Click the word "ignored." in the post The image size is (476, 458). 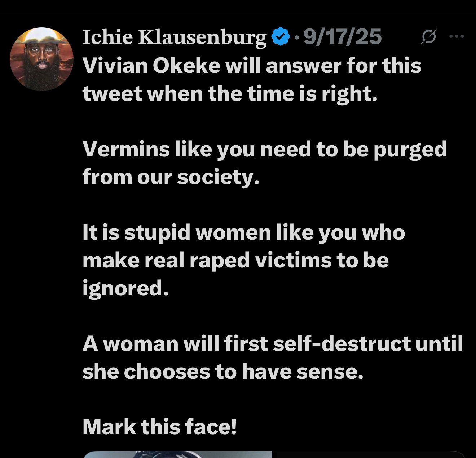tap(125, 288)
